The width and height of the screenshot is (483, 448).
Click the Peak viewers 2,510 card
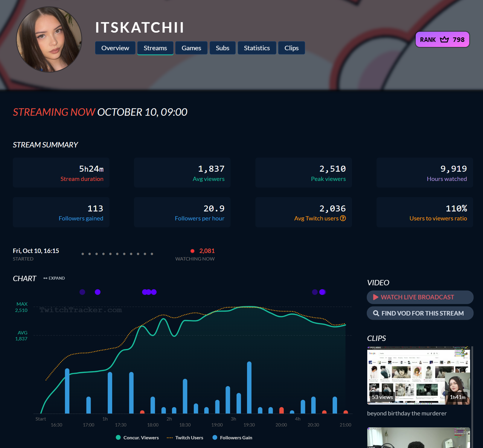[x=304, y=173]
